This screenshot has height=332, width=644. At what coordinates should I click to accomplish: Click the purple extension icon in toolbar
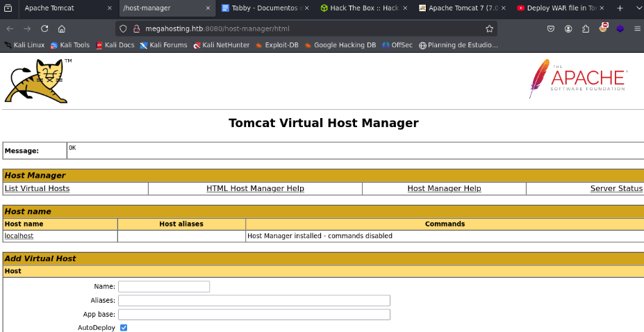coord(620,28)
